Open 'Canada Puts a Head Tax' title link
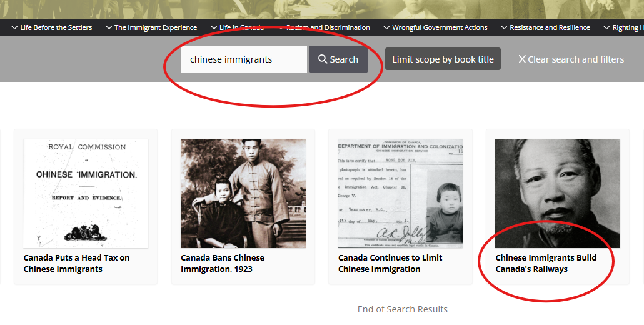Image resolution: width=644 pixels, height=325 pixels. (x=76, y=263)
